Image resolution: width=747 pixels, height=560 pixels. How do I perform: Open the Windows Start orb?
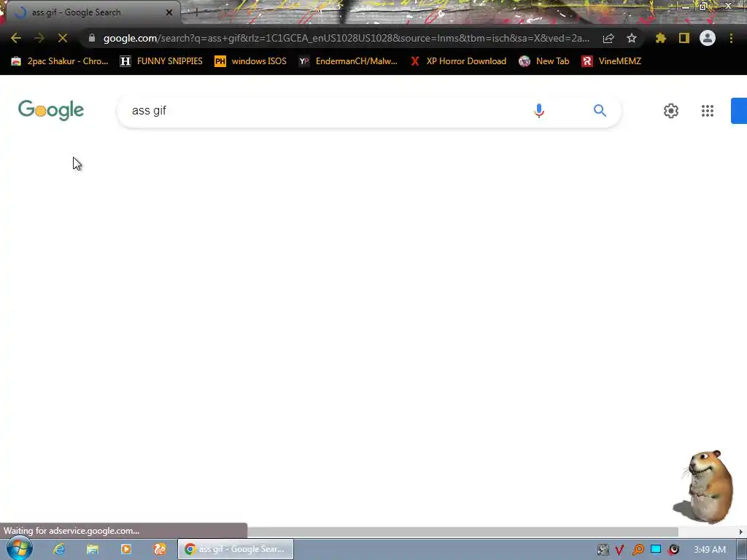(x=20, y=549)
